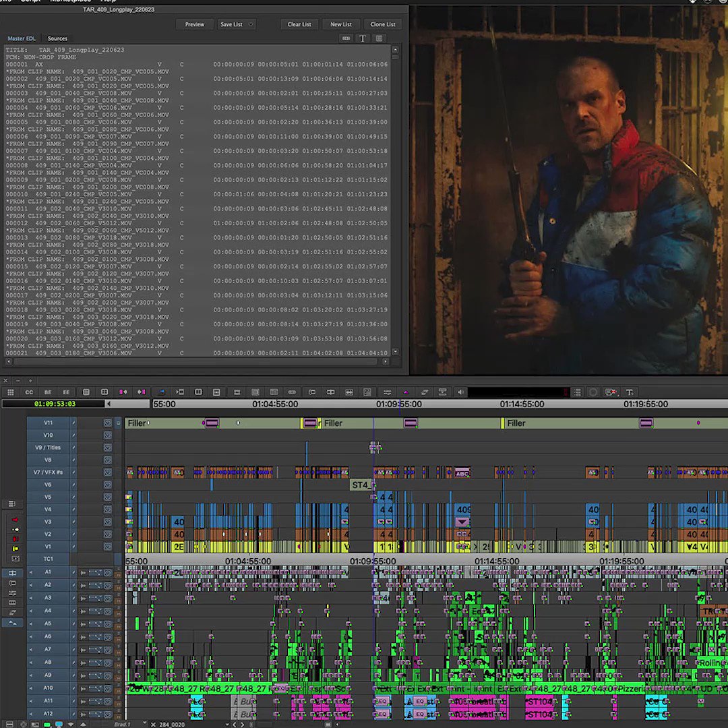Click the blue arrow icon in timeline toolbar
728x728 pixels.
(x=162, y=392)
